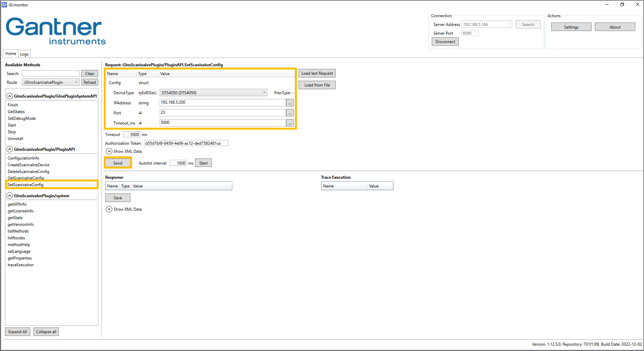The height and width of the screenshot is (351, 644).
Task: Load a request from file
Action: [317, 85]
